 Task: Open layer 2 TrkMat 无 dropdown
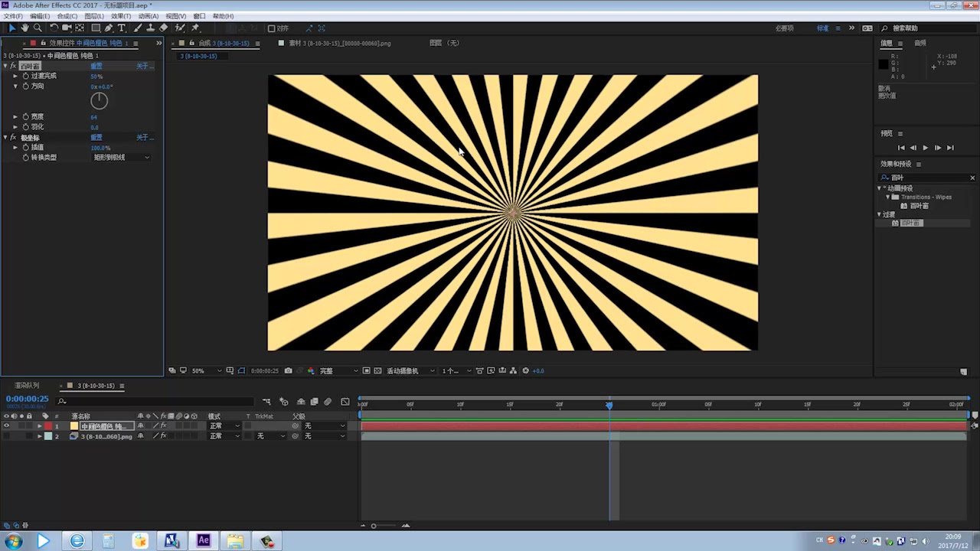click(x=271, y=436)
